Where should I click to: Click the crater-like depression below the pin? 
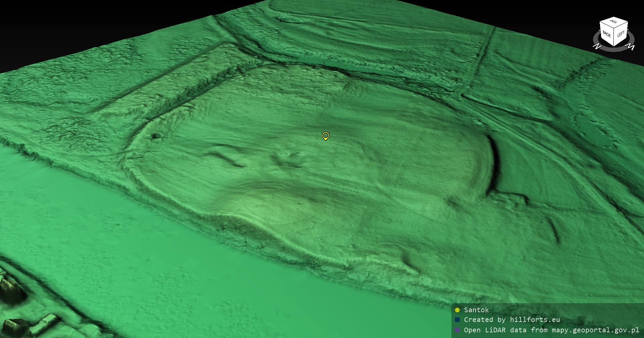click(290, 159)
